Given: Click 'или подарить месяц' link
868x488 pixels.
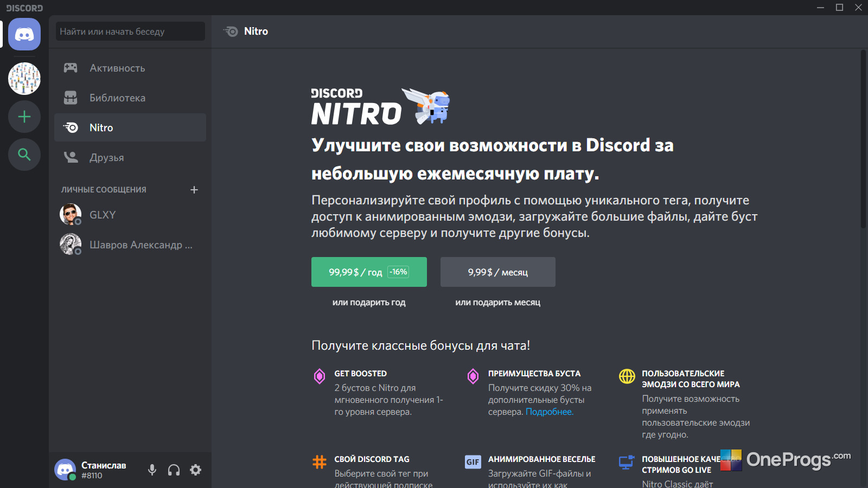Looking at the screenshot, I should (498, 302).
